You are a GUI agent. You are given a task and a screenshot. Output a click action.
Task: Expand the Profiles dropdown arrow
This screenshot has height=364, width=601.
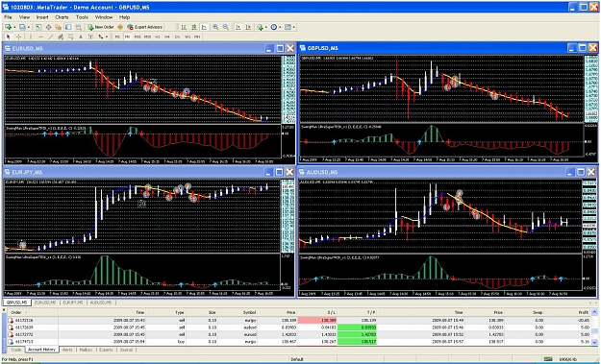click(28, 27)
